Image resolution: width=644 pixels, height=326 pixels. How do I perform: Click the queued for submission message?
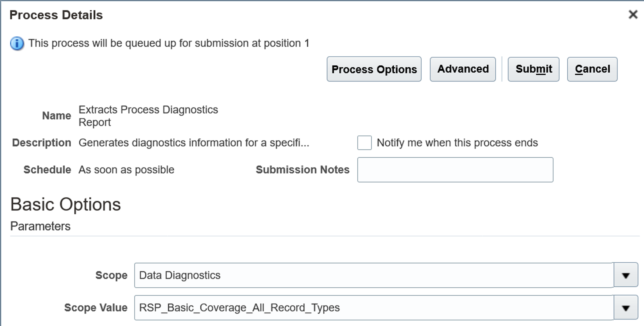[x=169, y=43]
